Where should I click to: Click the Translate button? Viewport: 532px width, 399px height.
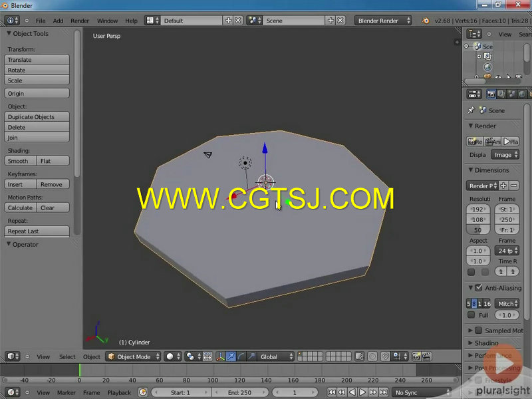point(37,59)
